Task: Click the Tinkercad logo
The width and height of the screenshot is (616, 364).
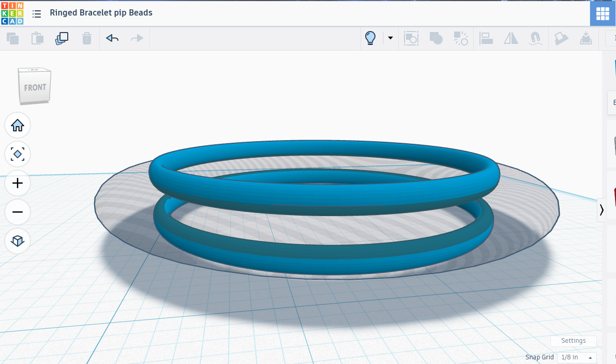Action: click(12, 13)
